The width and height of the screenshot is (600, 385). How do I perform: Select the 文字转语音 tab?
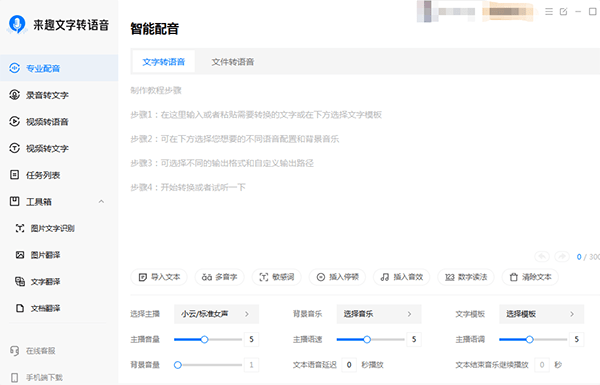(x=163, y=62)
